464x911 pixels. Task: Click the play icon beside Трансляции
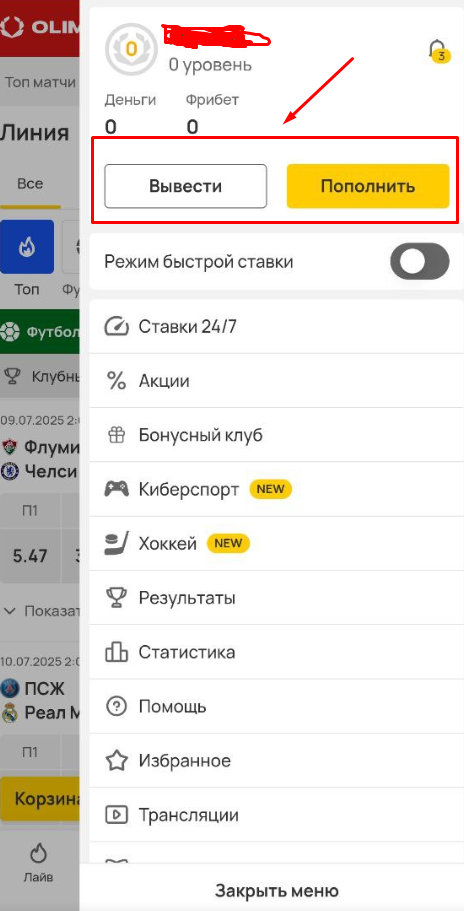pos(116,815)
